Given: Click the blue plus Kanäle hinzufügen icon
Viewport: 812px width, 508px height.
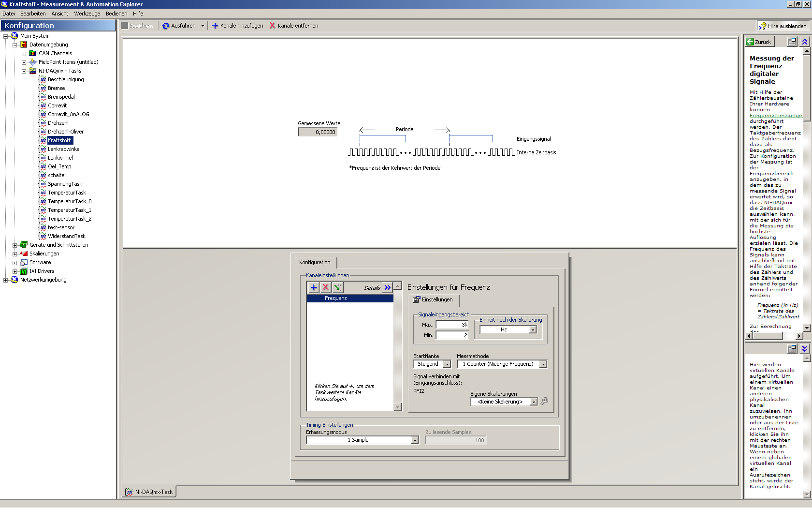Looking at the screenshot, I should pos(215,26).
